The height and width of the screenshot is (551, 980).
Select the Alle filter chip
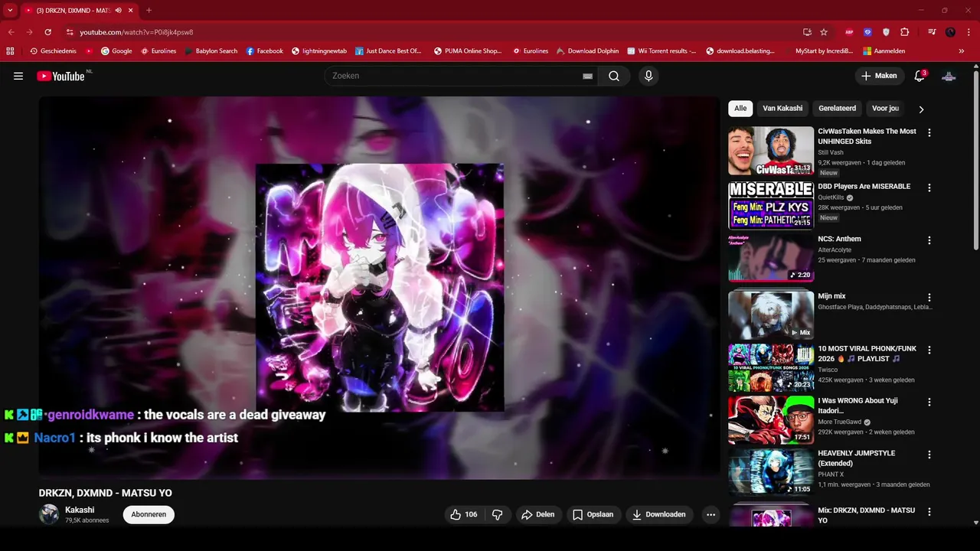click(x=740, y=109)
